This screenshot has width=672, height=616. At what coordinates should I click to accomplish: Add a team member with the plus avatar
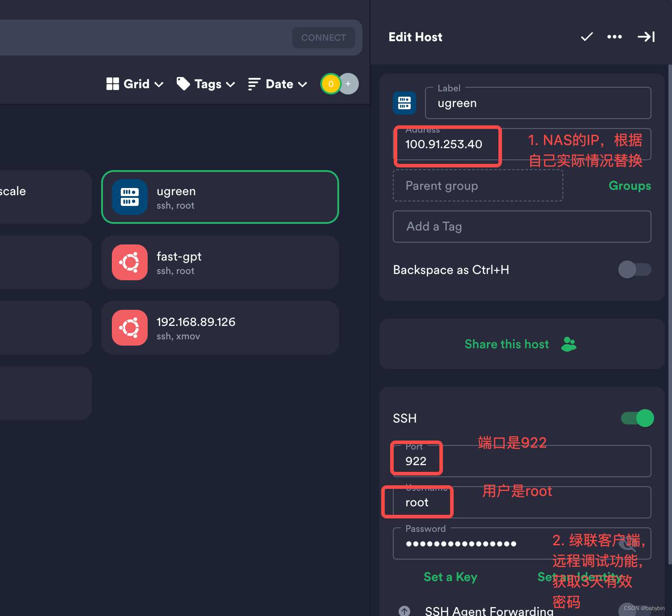tap(349, 84)
